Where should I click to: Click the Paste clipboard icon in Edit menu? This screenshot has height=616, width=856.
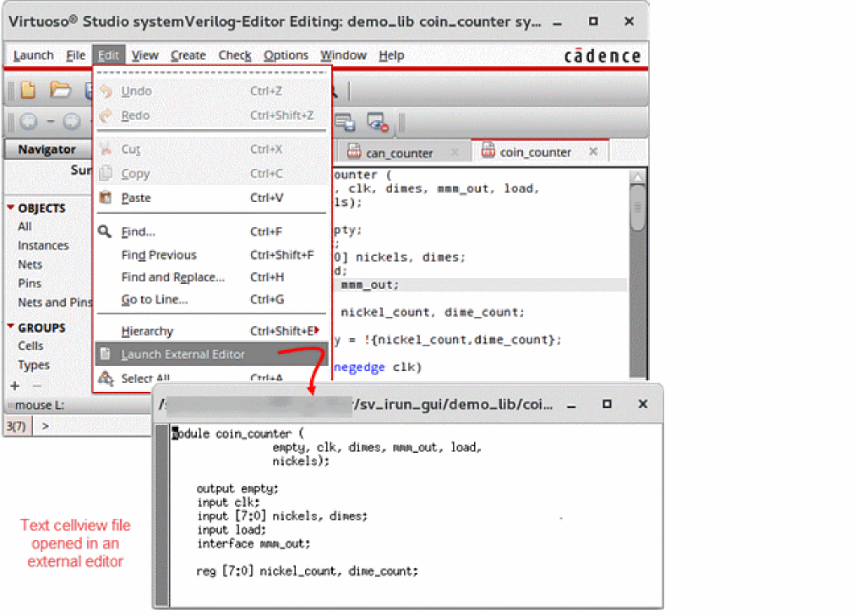coord(106,198)
